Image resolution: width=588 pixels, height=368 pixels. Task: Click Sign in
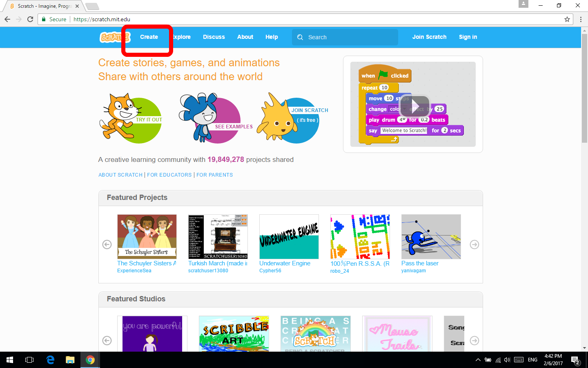point(468,37)
